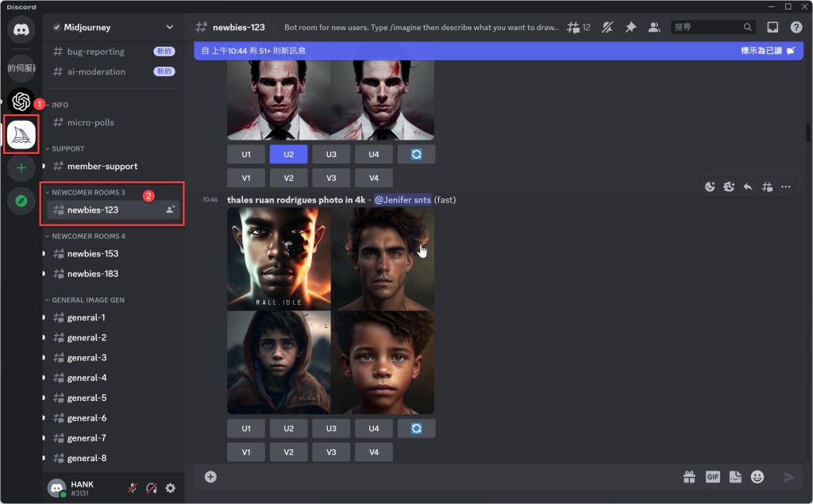Toggle headphone deafen in user panel
This screenshot has width=813, height=504.
click(x=151, y=488)
